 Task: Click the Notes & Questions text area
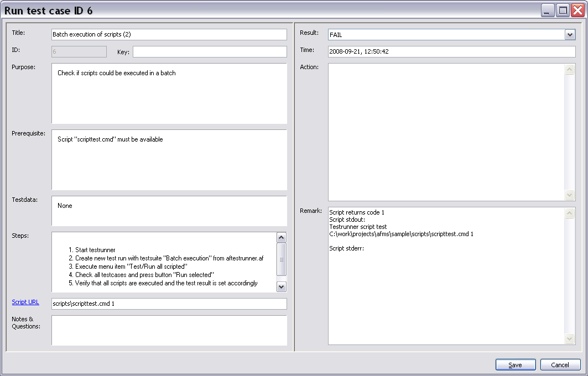(169, 330)
